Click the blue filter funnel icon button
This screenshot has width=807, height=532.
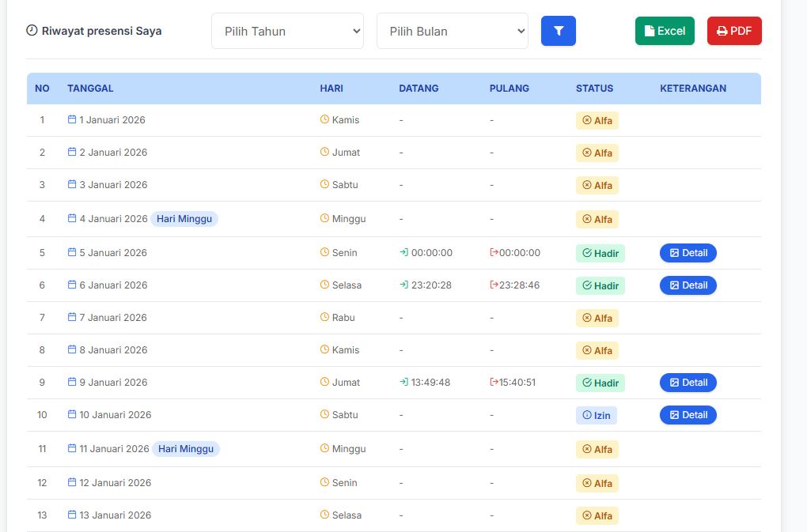pyautogui.click(x=558, y=31)
